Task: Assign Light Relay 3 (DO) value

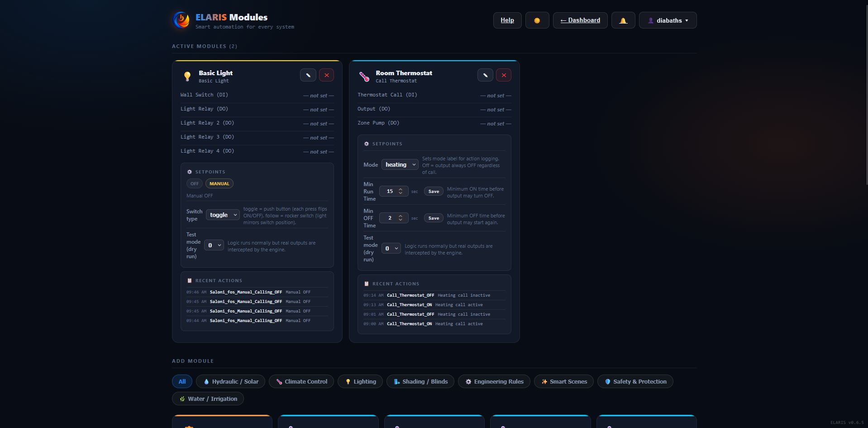Action: 319,138
